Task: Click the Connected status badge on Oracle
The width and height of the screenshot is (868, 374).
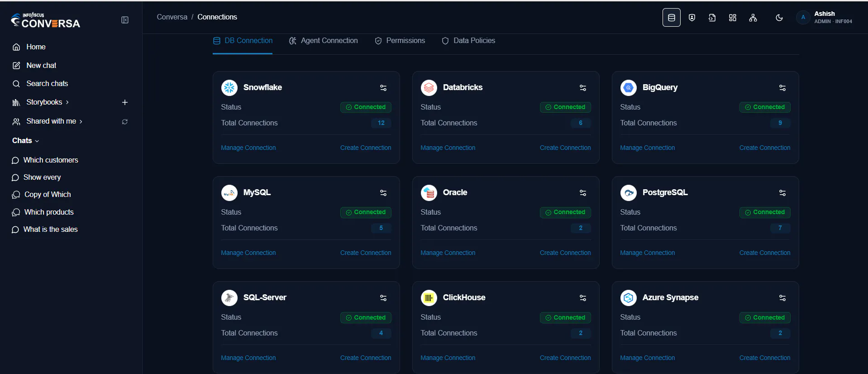Action: [565, 212]
